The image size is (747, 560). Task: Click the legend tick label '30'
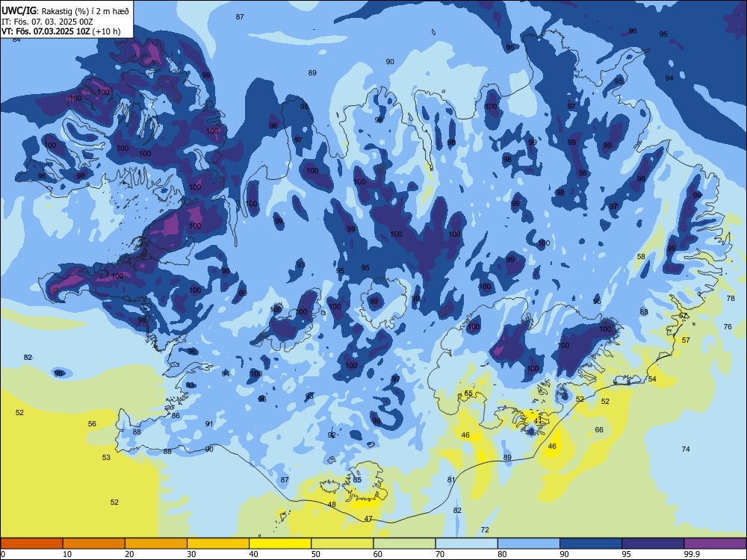point(191,554)
